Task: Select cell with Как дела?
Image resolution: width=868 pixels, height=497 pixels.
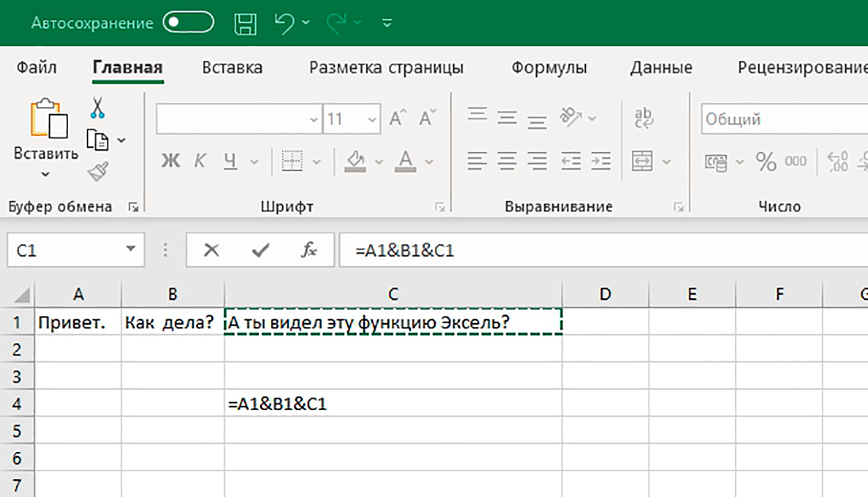Action: 173,322
